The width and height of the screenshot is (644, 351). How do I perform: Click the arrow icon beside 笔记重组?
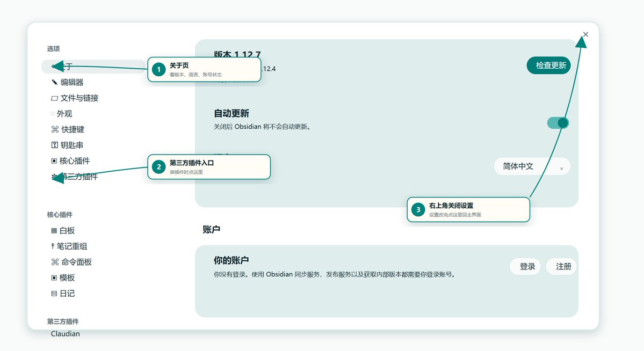click(x=53, y=246)
